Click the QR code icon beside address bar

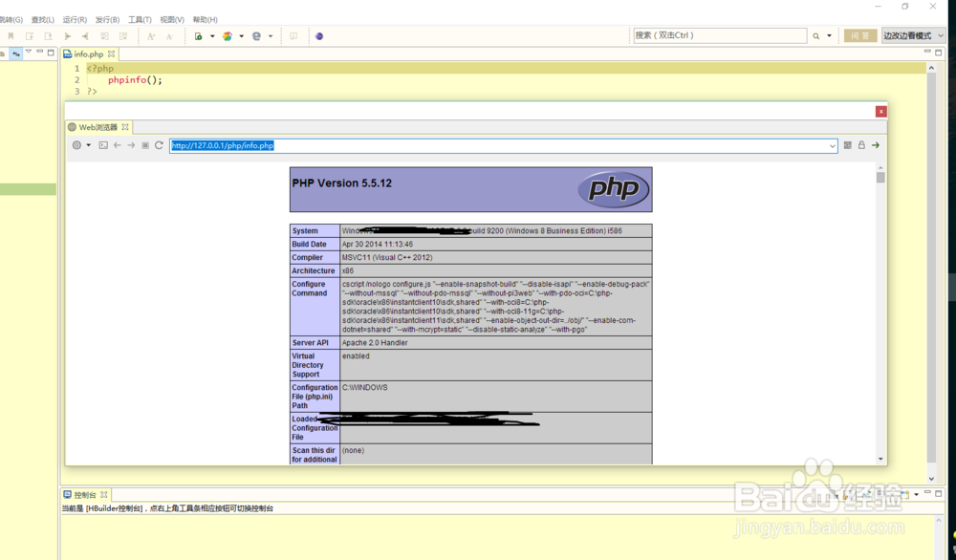click(847, 145)
